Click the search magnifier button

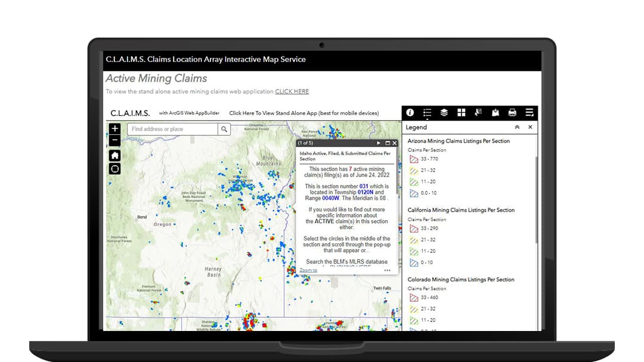click(224, 129)
